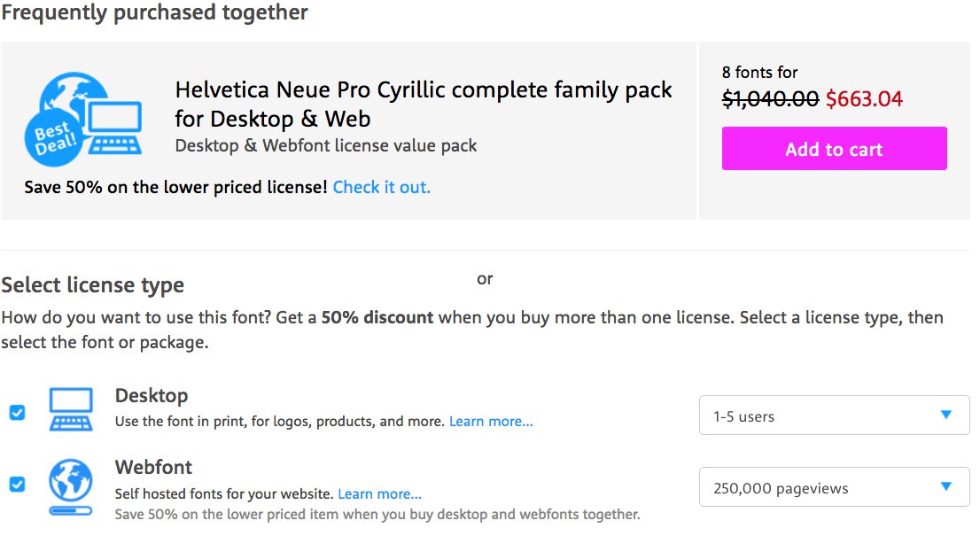Click the Desktop license heading

(x=152, y=396)
